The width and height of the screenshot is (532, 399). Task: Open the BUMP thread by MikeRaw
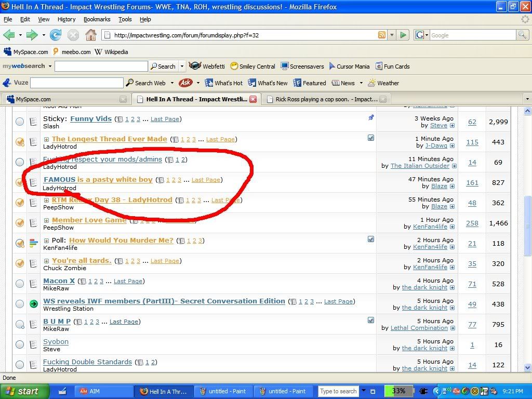click(x=57, y=321)
